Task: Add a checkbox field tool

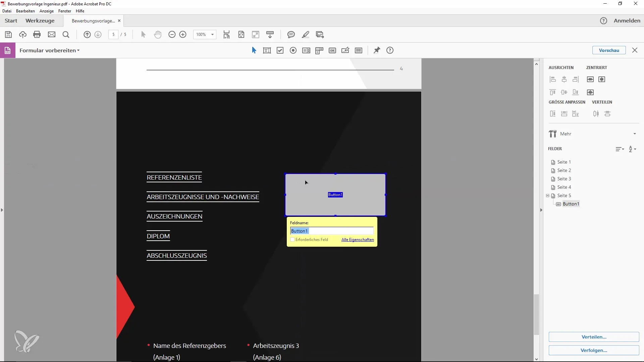Action: (280, 51)
